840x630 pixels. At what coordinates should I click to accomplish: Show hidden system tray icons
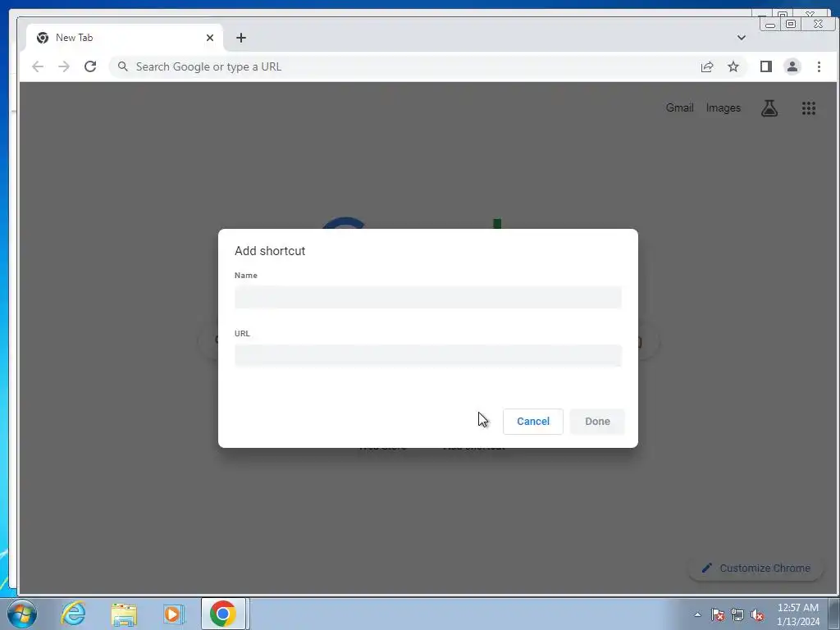click(x=697, y=615)
